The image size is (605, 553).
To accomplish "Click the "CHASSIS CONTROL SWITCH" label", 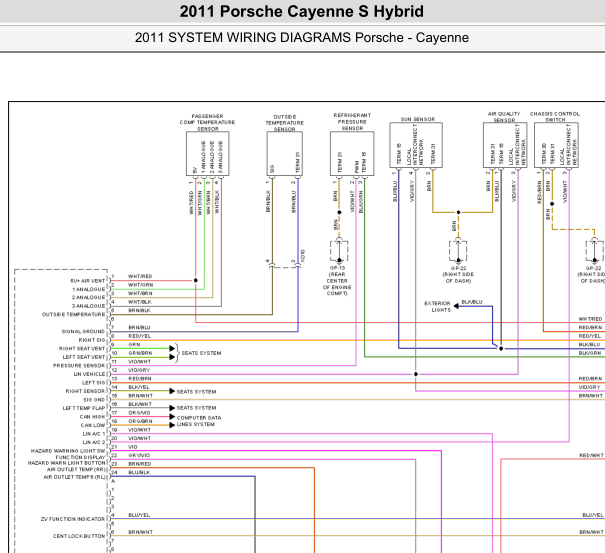I will (555, 117).
